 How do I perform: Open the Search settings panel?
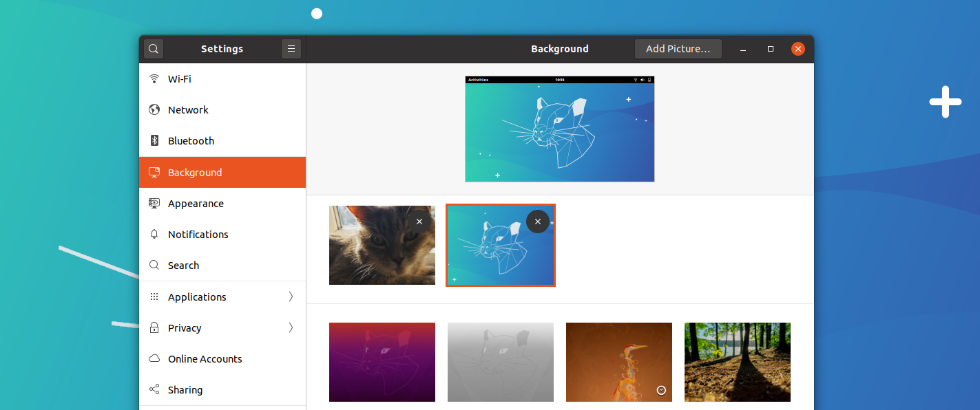pos(222,265)
